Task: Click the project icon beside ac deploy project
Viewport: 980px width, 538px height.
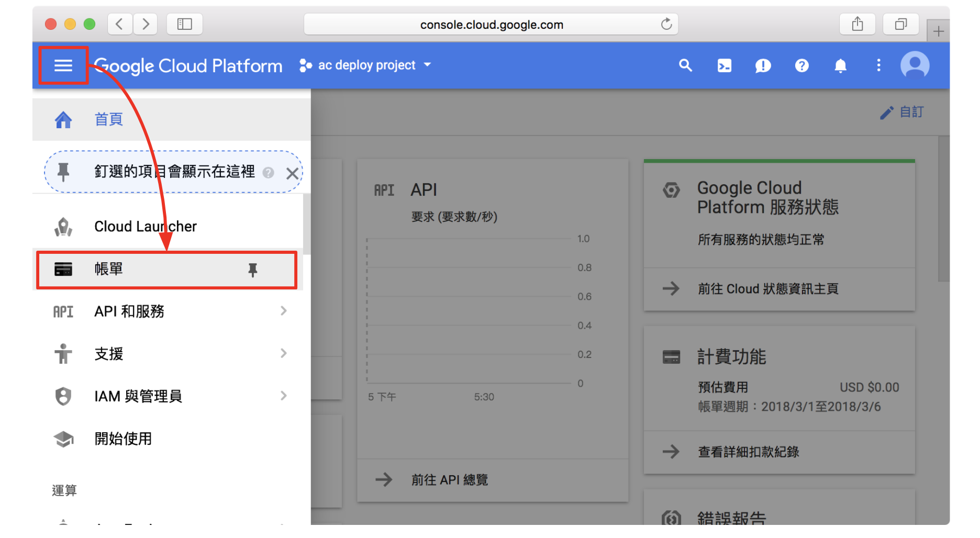Action: (x=306, y=65)
